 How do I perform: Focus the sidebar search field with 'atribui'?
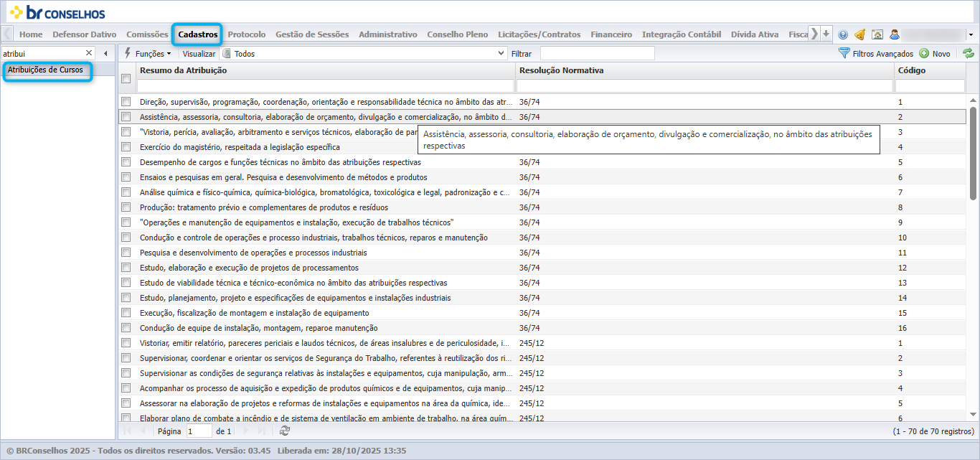[x=43, y=53]
